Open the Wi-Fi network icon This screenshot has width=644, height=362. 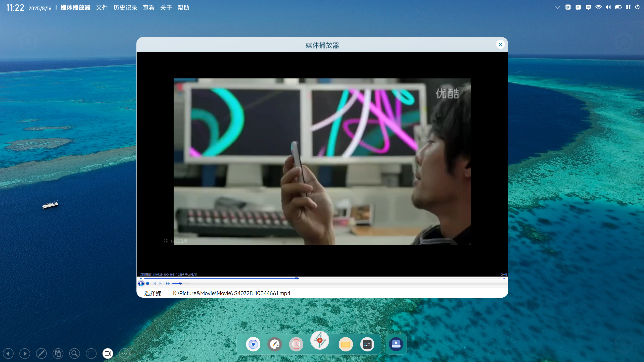coord(598,7)
